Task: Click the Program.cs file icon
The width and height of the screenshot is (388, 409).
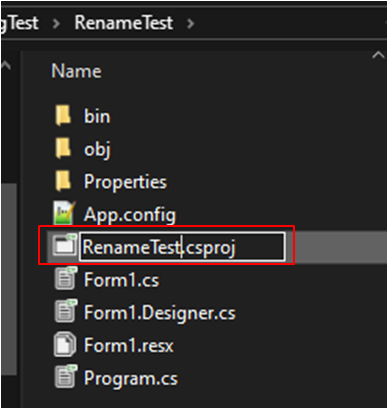Action: coord(66,377)
